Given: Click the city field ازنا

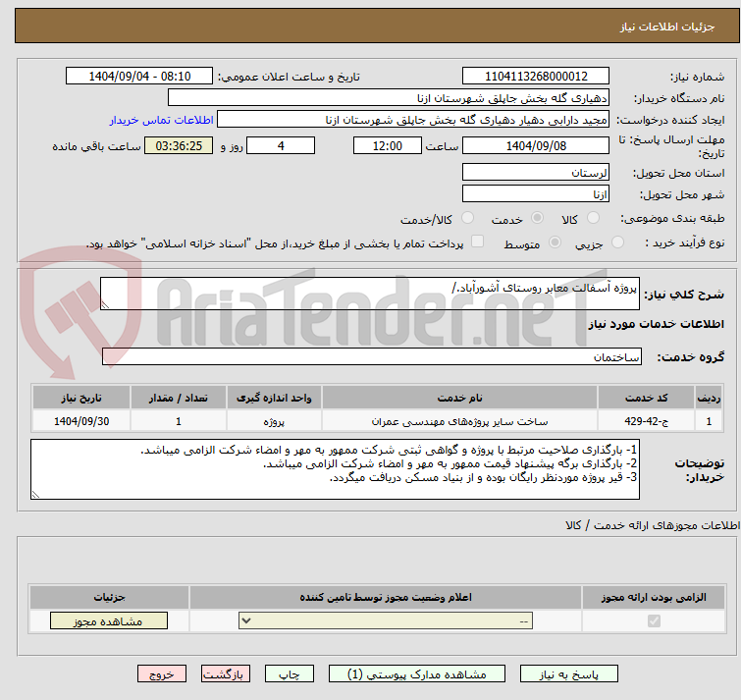Looking at the screenshot, I should pos(536,193).
